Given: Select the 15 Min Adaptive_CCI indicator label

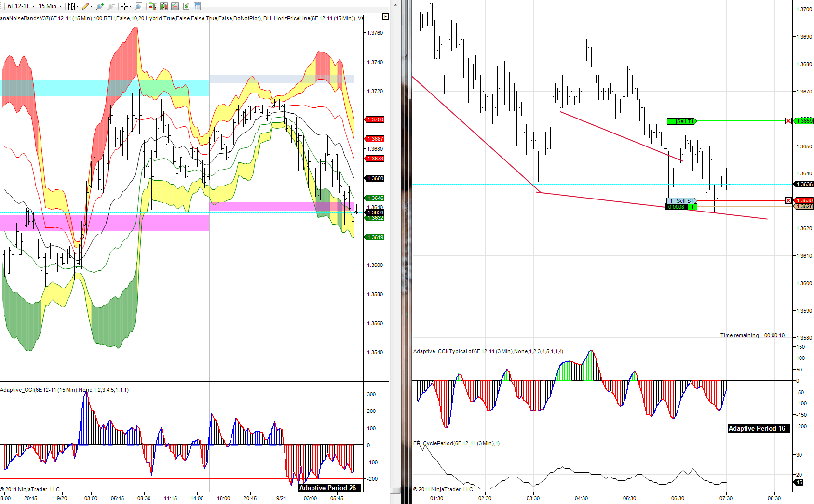Looking at the screenshot, I should [x=65, y=390].
